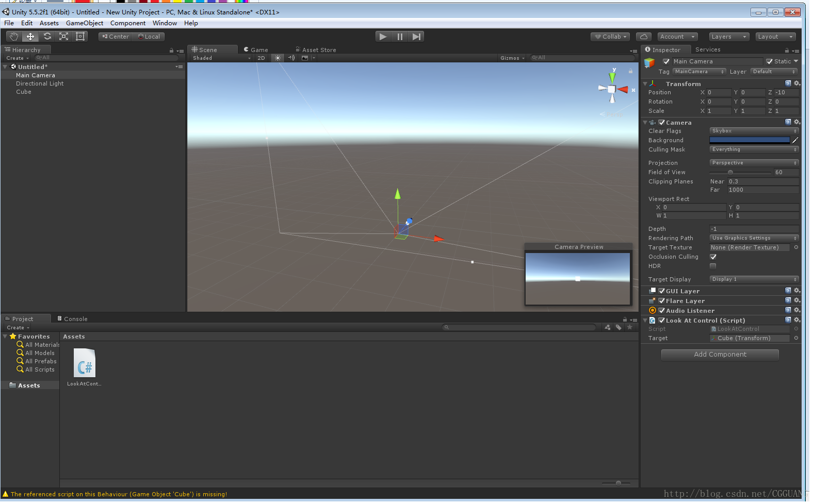Open Target Texture object picker

point(796,247)
